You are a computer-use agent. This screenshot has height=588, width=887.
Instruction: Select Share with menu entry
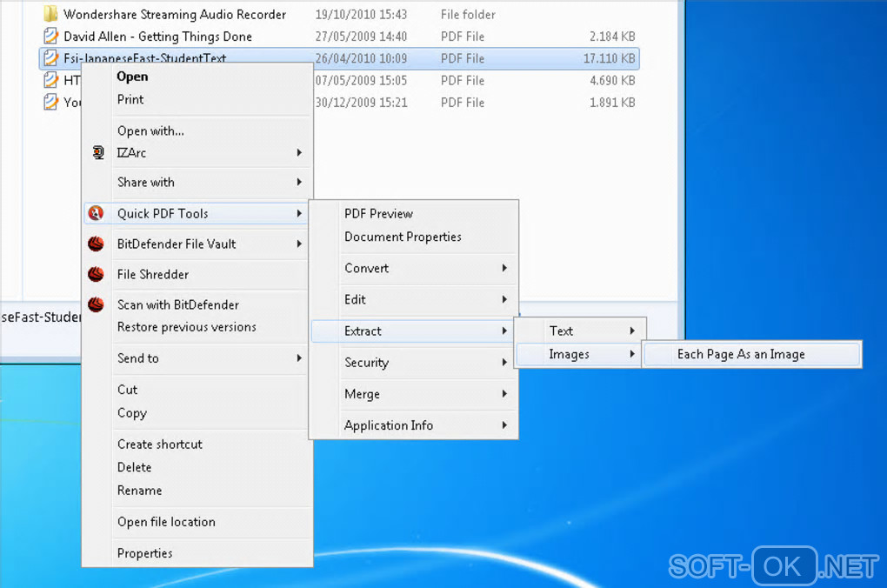tap(146, 183)
